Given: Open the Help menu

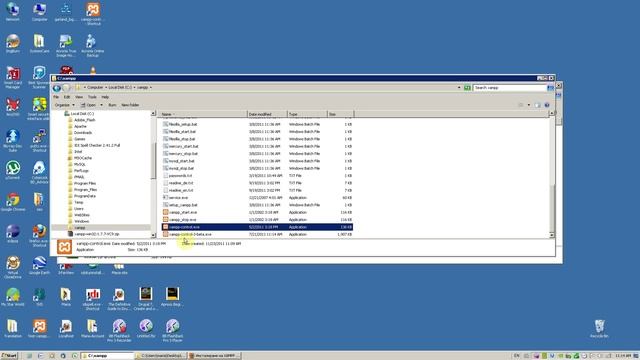Looking at the screenshot, I should click(105, 97).
